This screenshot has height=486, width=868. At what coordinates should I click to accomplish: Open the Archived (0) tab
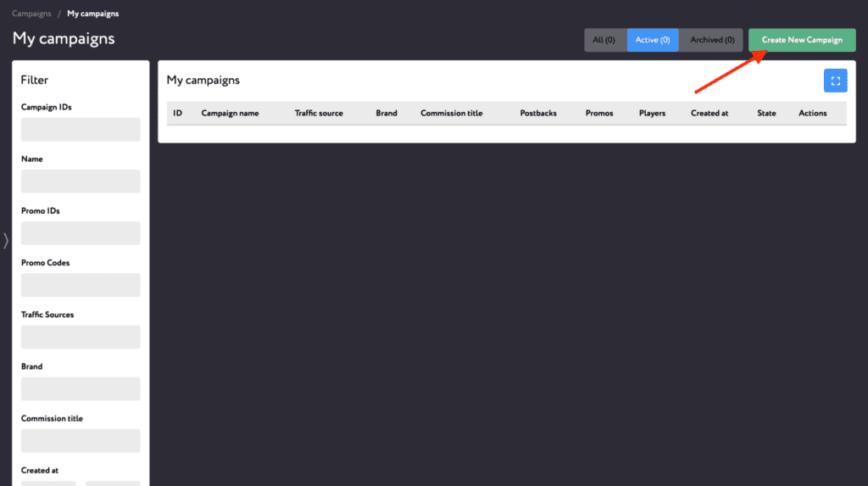pyautogui.click(x=712, y=40)
